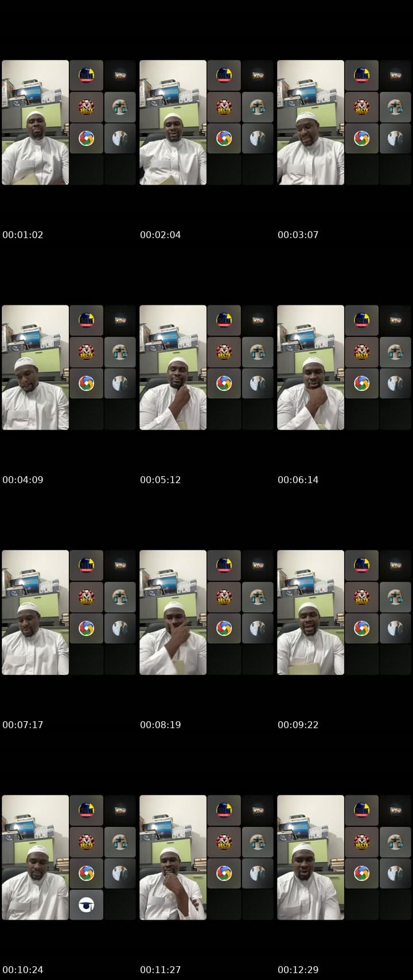Image resolution: width=413 pixels, height=980 pixels.
Task: Select the multicolor circle avatar in 00:10:24 frame
Action: pyautogui.click(x=87, y=873)
